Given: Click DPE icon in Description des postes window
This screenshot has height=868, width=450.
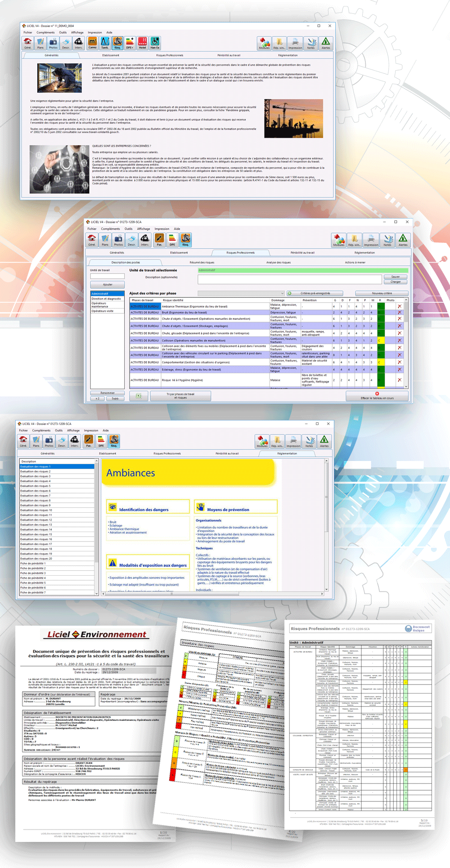Looking at the screenshot, I should (172, 240).
